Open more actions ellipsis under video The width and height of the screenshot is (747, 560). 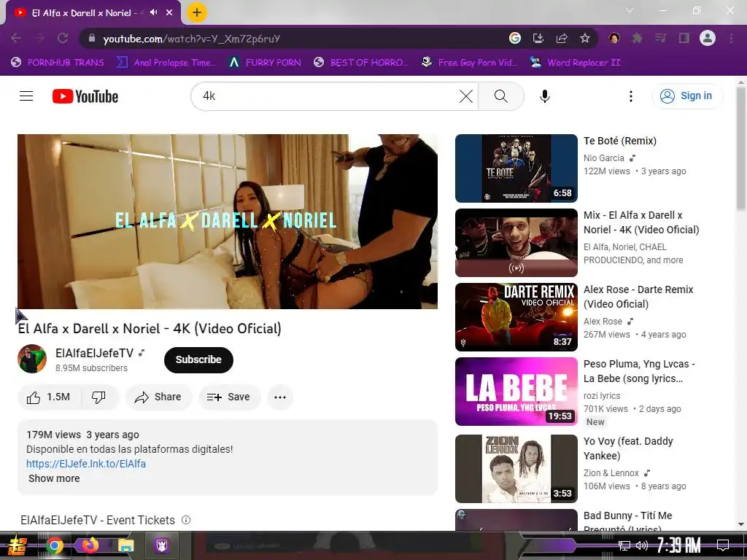click(280, 397)
